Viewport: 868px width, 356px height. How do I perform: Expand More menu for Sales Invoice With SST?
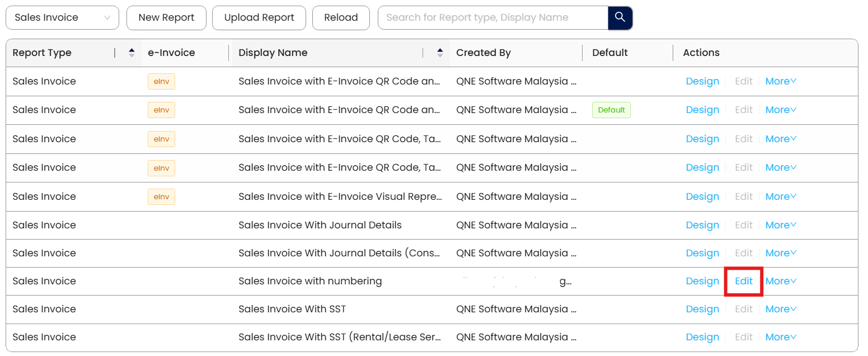781,309
